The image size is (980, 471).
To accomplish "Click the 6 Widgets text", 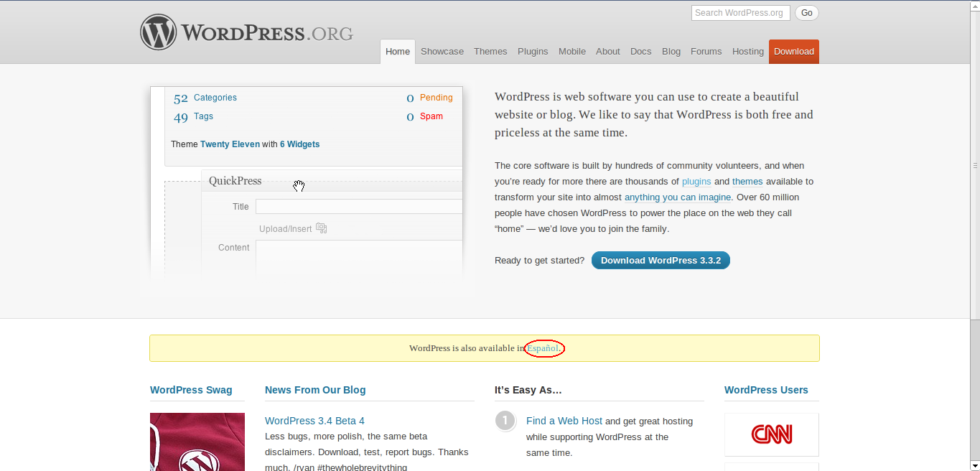I will pos(300,144).
